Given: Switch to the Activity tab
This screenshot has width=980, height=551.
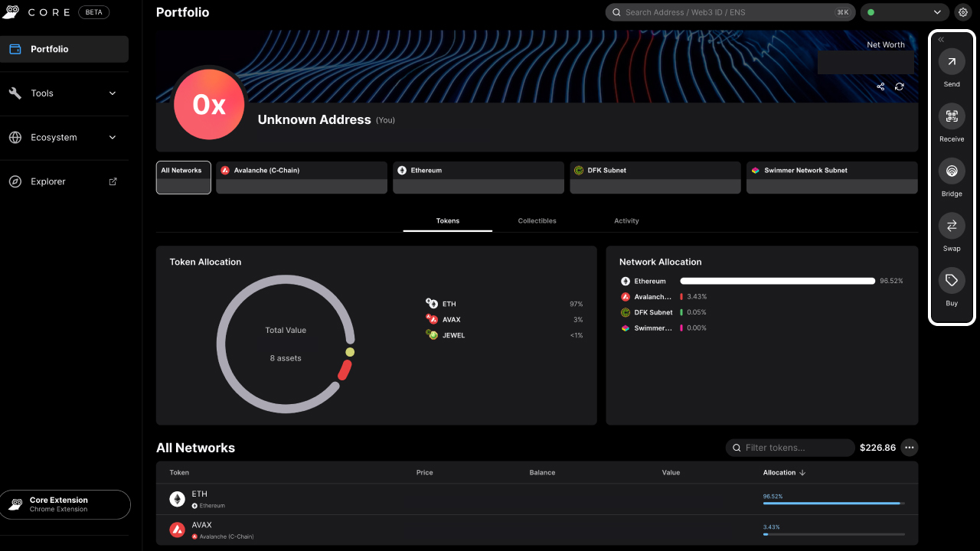Looking at the screenshot, I should click(626, 220).
